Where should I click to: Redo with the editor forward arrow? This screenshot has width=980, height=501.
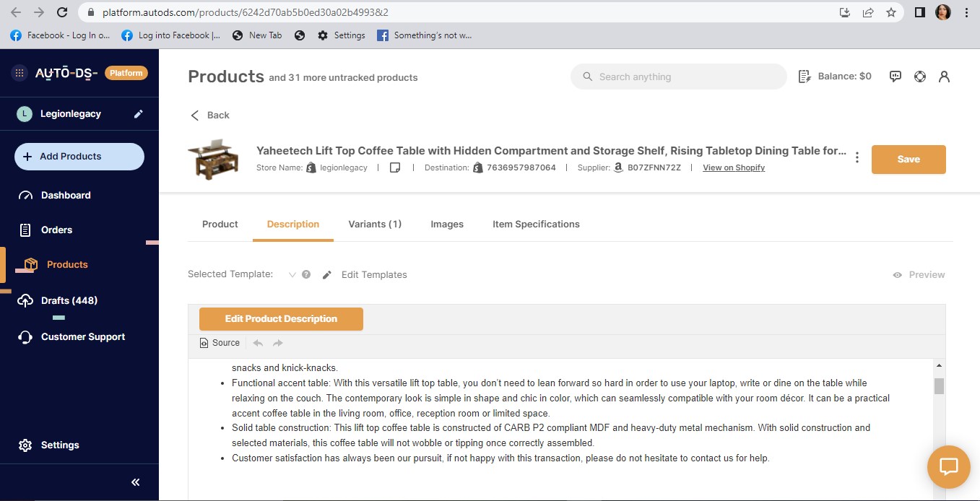[278, 343]
